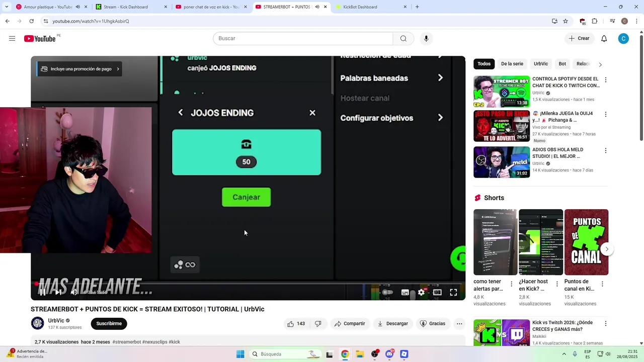This screenshot has height=362, width=644.
Task: Select the Bot filter chip
Action: point(562,64)
